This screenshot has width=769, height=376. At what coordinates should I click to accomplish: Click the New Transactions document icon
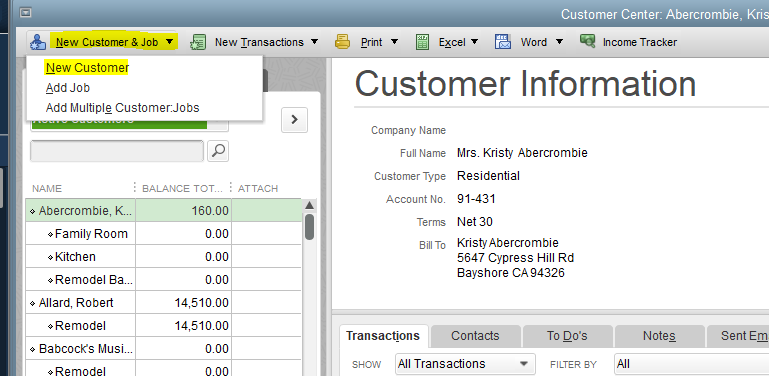[198, 42]
